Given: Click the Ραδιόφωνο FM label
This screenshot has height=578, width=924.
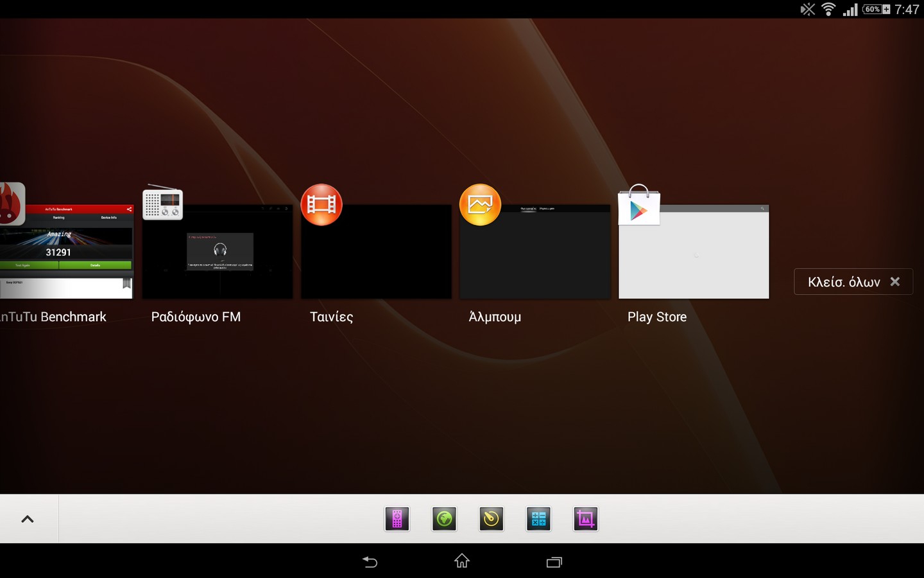Looking at the screenshot, I should [x=196, y=317].
